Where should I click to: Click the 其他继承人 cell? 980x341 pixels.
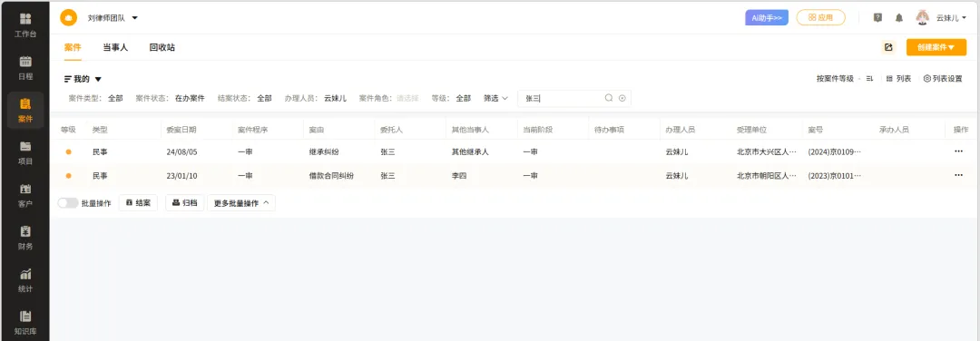pyautogui.click(x=471, y=151)
